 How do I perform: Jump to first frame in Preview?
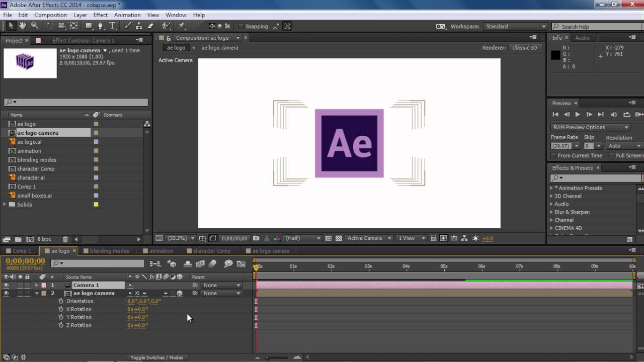point(555,115)
